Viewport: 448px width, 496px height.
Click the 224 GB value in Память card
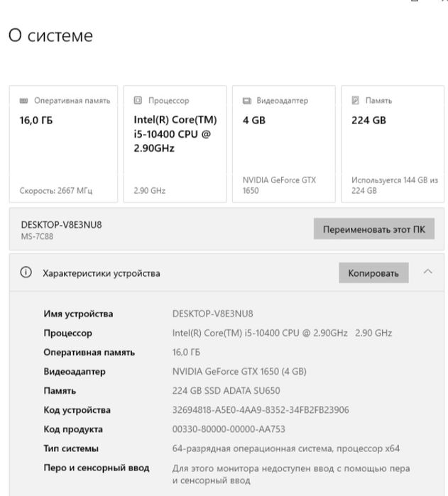pyautogui.click(x=368, y=121)
